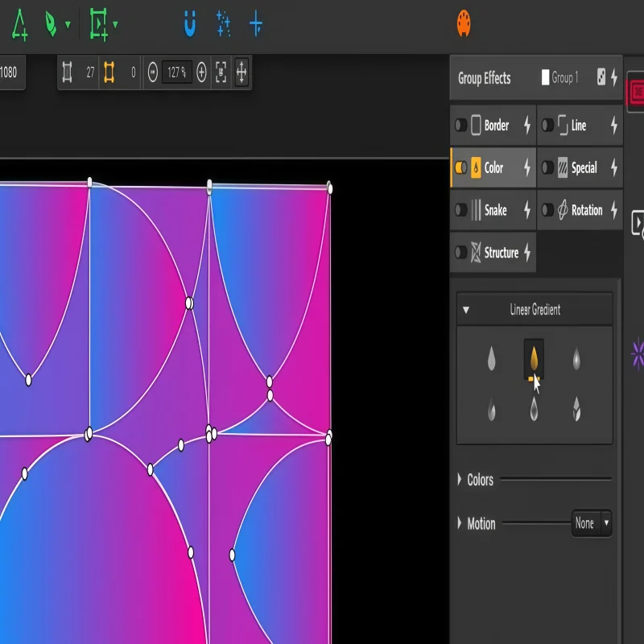This screenshot has width=644, height=644.
Task: Zoom in with the plus circle button
Action: [x=201, y=72]
